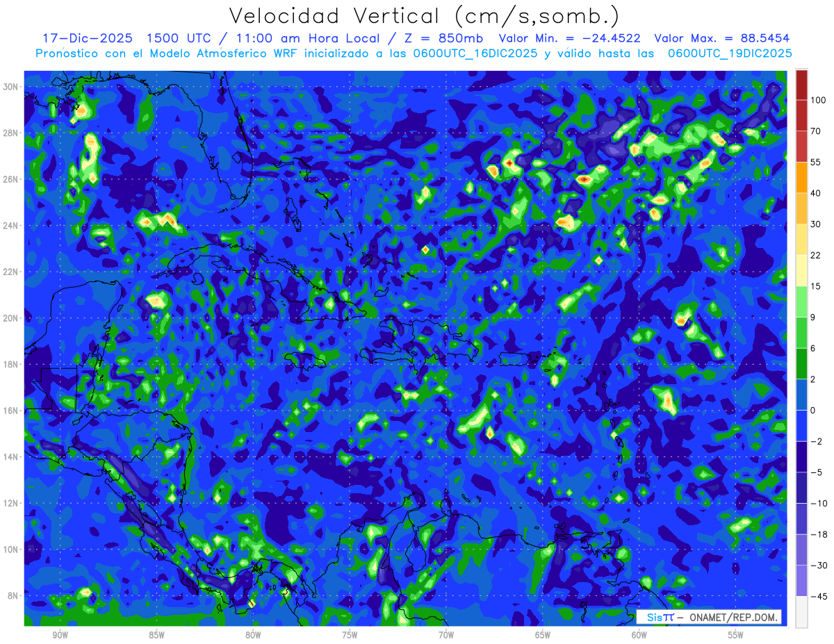
Task: Pick the swatch between -30 and -18
Action: (801, 550)
